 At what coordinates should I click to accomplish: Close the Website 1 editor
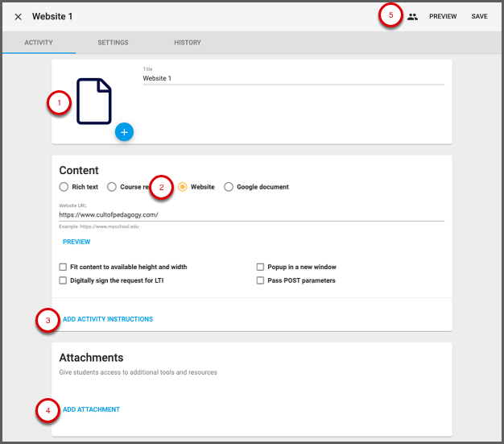tap(18, 16)
